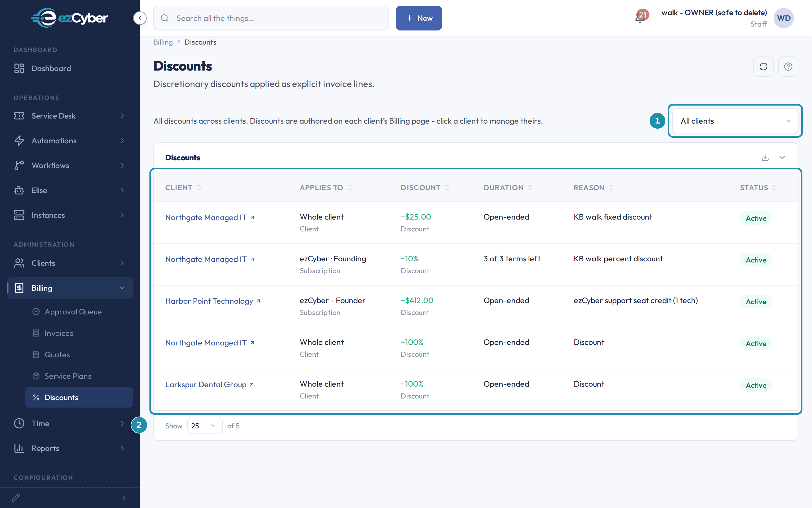Open the notifications bell
The height and width of the screenshot is (508, 812).
click(x=640, y=17)
